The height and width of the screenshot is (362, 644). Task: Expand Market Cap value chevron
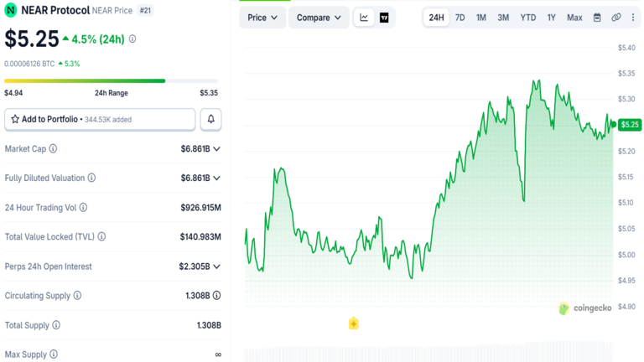point(217,149)
